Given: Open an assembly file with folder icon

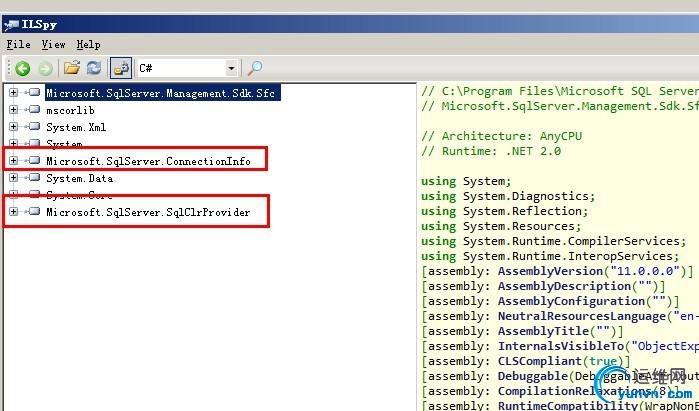Looking at the screenshot, I should click(x=71, y=68).
